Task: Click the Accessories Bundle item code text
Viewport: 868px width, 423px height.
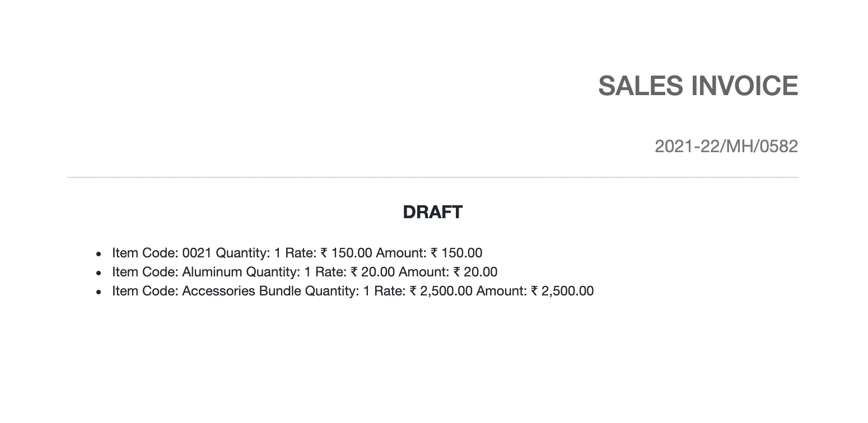Action: [242, 291]
